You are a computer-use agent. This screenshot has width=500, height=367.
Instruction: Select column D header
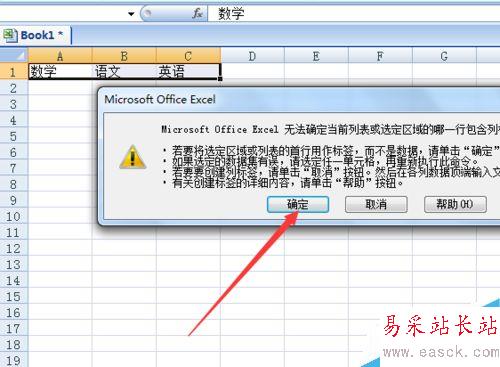[252, 56]
